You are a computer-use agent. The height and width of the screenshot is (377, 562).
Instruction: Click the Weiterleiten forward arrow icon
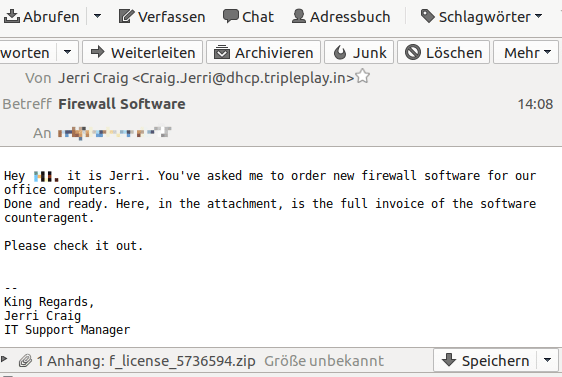click(x=97, y=52)
